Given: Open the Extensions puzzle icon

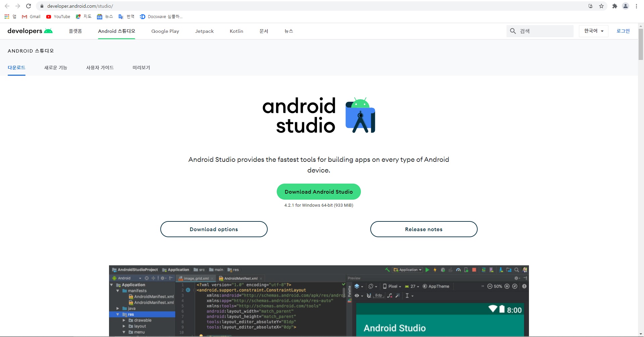Looking at the screenshot, I should click(615, 6).
